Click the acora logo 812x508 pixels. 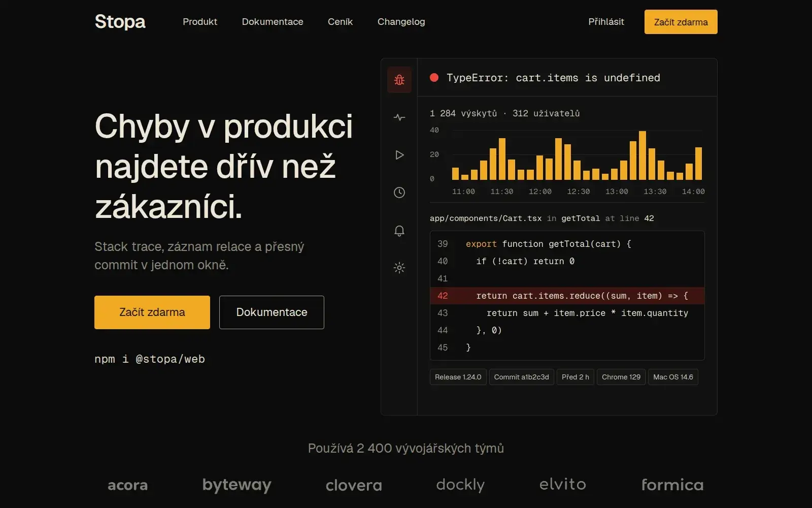pos(127,485)
